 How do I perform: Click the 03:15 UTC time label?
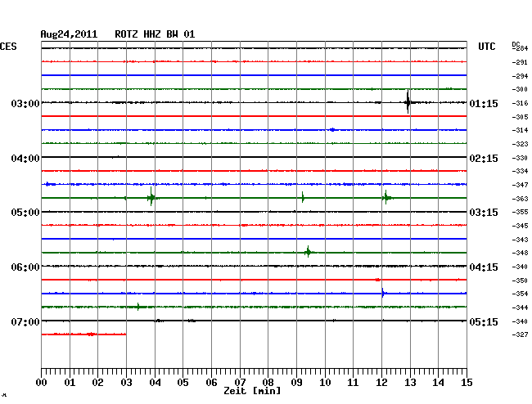[x=484, y=213]
